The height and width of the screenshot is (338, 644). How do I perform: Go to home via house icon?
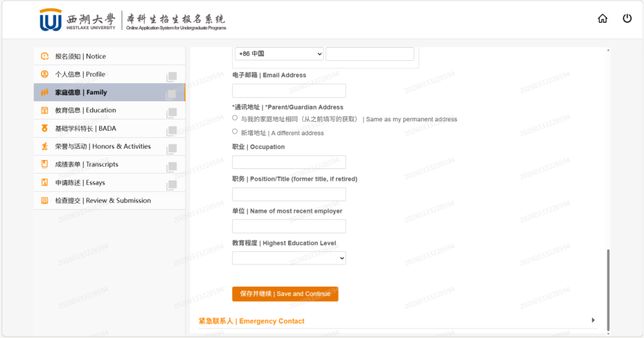602,19
